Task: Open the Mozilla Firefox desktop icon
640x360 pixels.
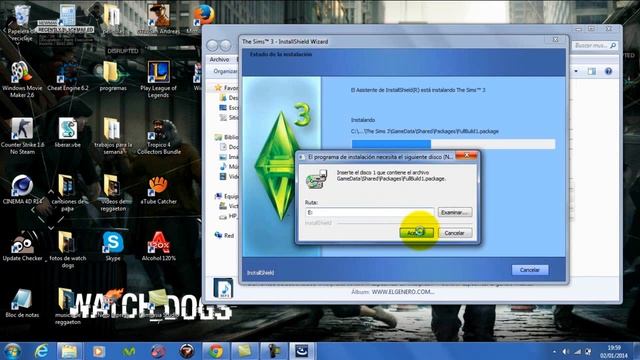Action: click(x=203, y=18)
